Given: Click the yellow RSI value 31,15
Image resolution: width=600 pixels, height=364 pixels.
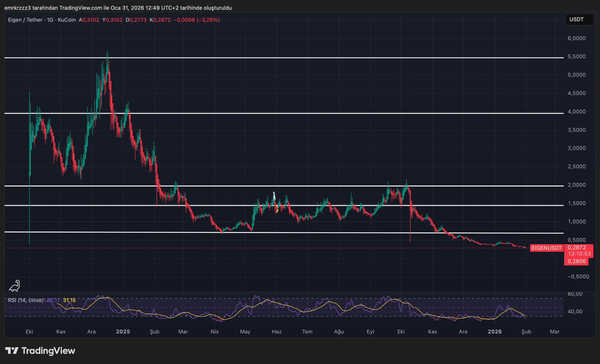Looking at the screenshot, I should (69, 300).
